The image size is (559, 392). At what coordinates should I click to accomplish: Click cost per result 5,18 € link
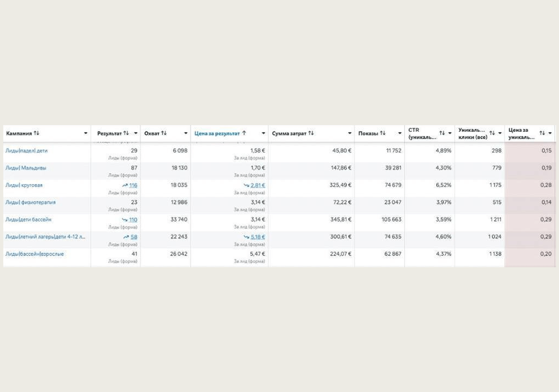(x=258, y=237)
